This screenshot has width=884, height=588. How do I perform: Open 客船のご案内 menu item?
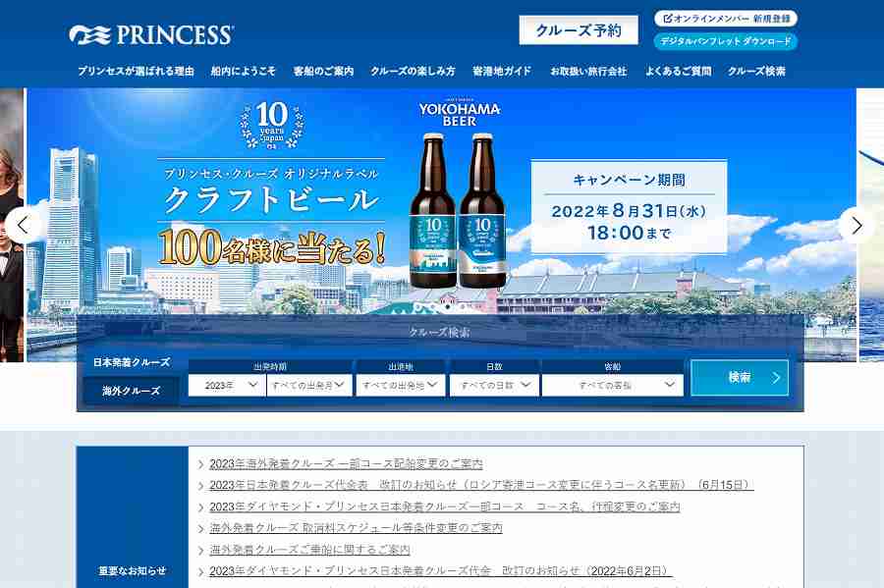click(323, 71)
